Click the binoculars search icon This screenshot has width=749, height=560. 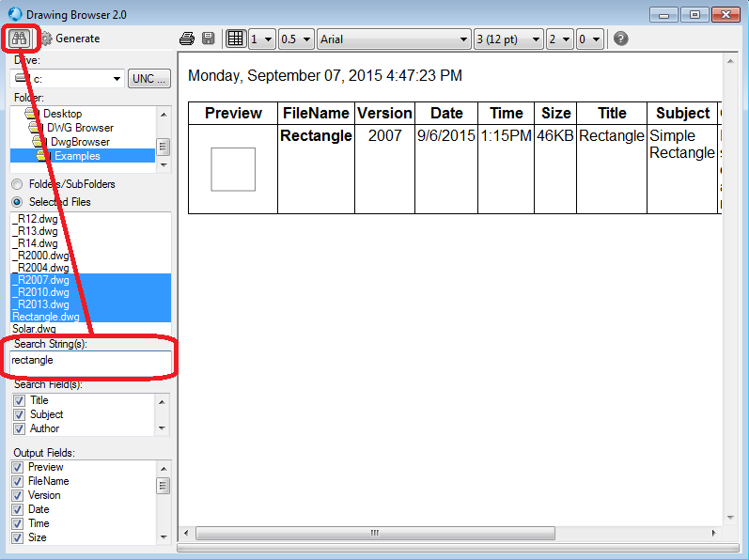[18, 39]
